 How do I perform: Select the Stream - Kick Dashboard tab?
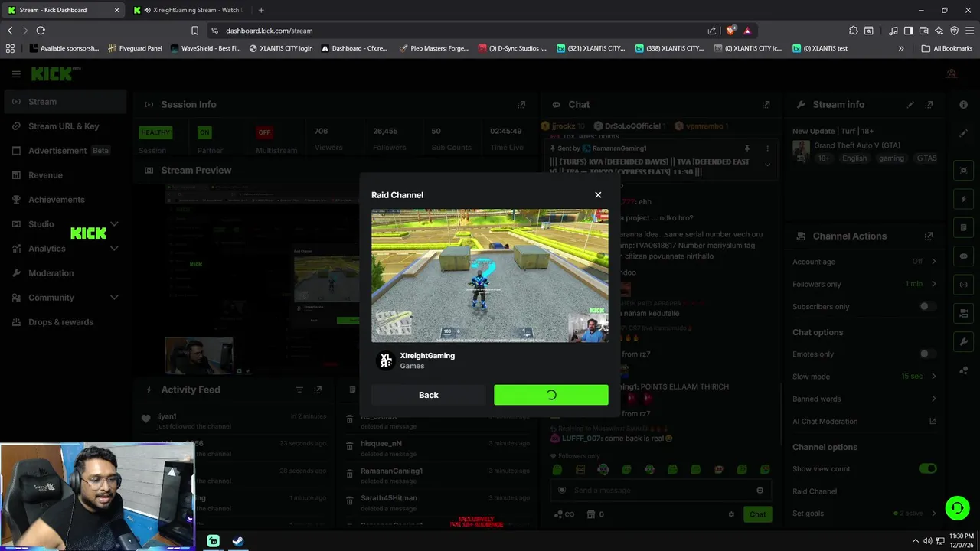62,10
